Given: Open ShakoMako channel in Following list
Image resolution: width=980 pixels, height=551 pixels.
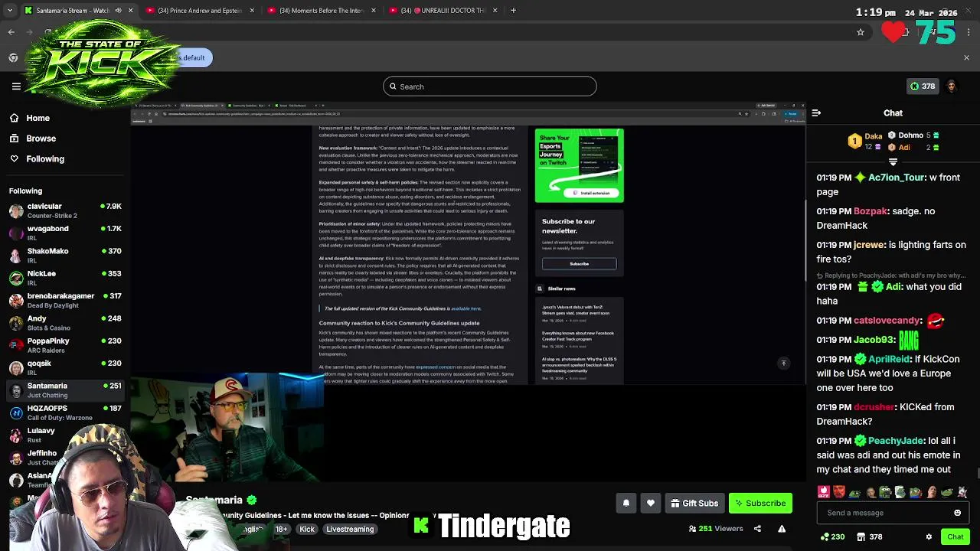Looking at the screenshot, I should [65, 256].
